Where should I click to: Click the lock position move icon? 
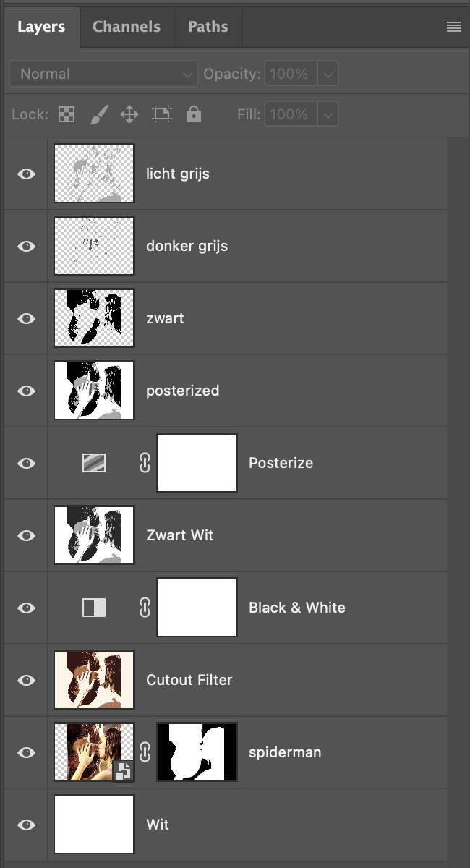[x=129, y=114]
